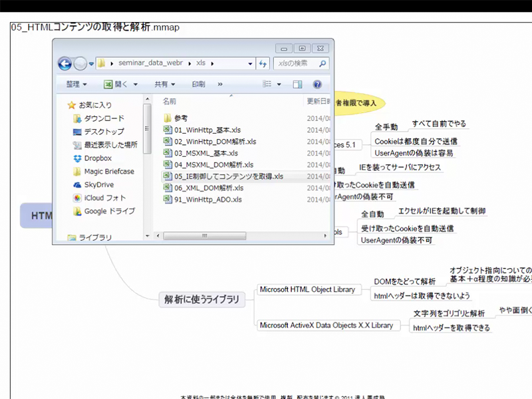Expand the 共有 dropdown menu
This screenshot has height=399, width=532.
164,84
